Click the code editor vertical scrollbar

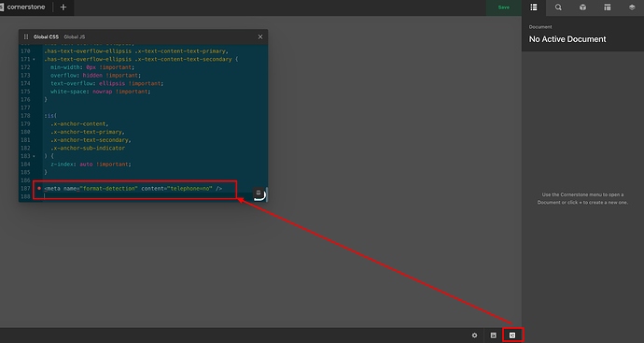(267, 194)
